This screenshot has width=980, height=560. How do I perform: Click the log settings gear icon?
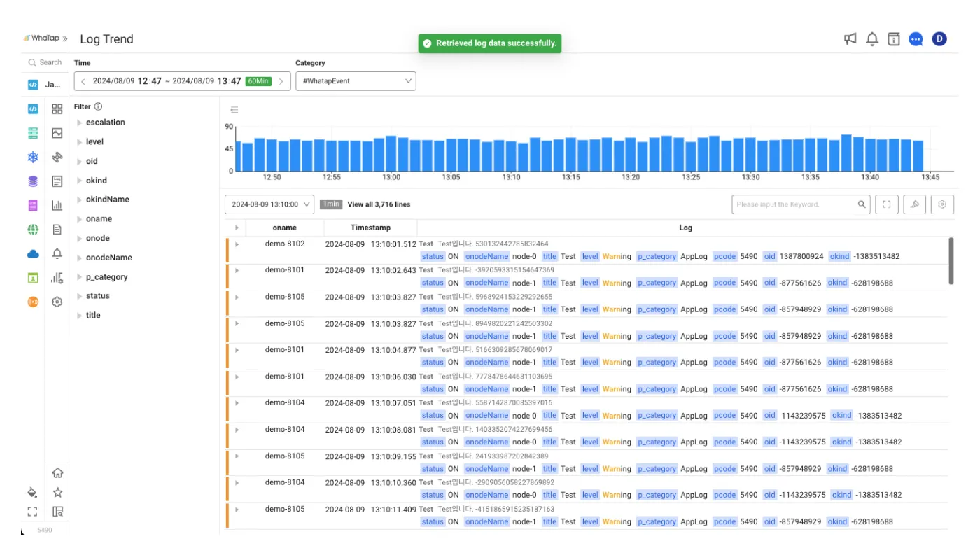pyautogui.click(x=942, y=204)
